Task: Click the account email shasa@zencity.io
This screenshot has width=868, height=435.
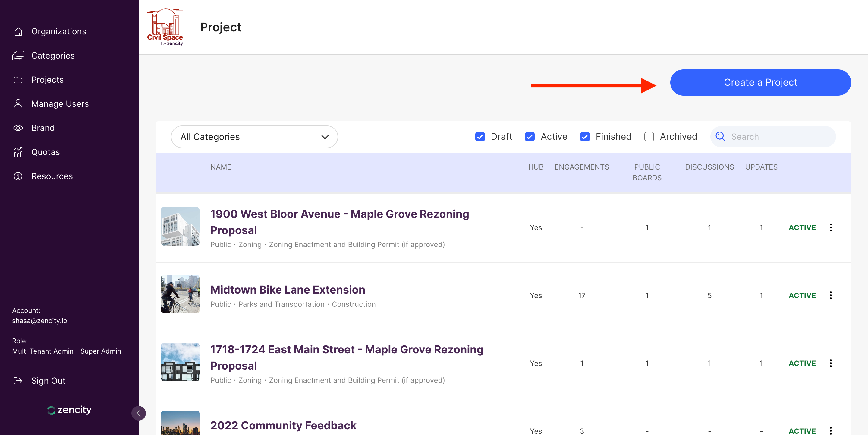Action: pos(40,321)
